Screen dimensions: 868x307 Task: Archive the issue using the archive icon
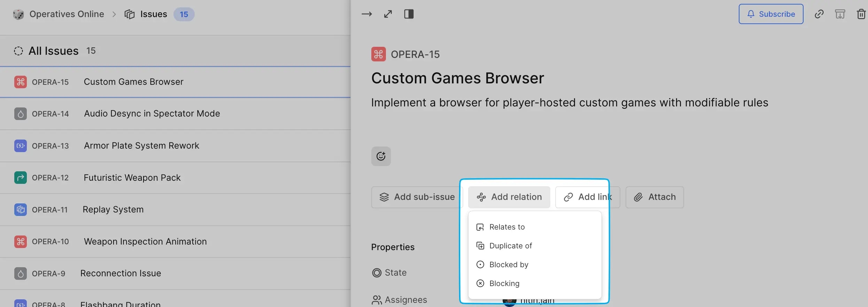(840, 14)
